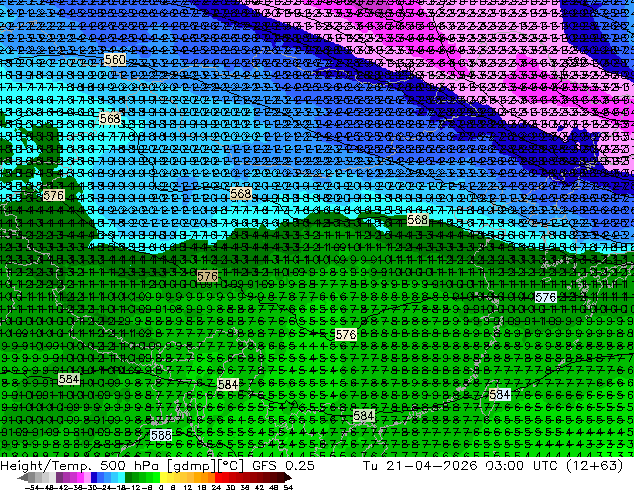Pick the dark green legend swatch

click(128, 478)
